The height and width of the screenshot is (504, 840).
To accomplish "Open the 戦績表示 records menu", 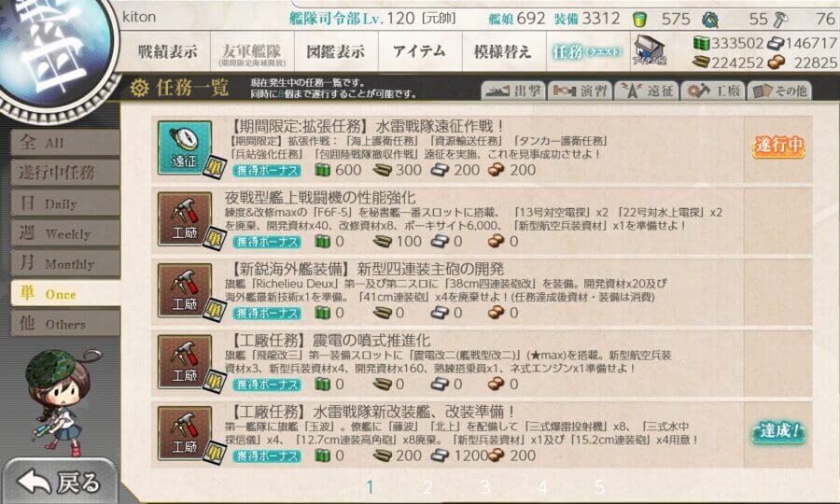I will tap(167, 51).
